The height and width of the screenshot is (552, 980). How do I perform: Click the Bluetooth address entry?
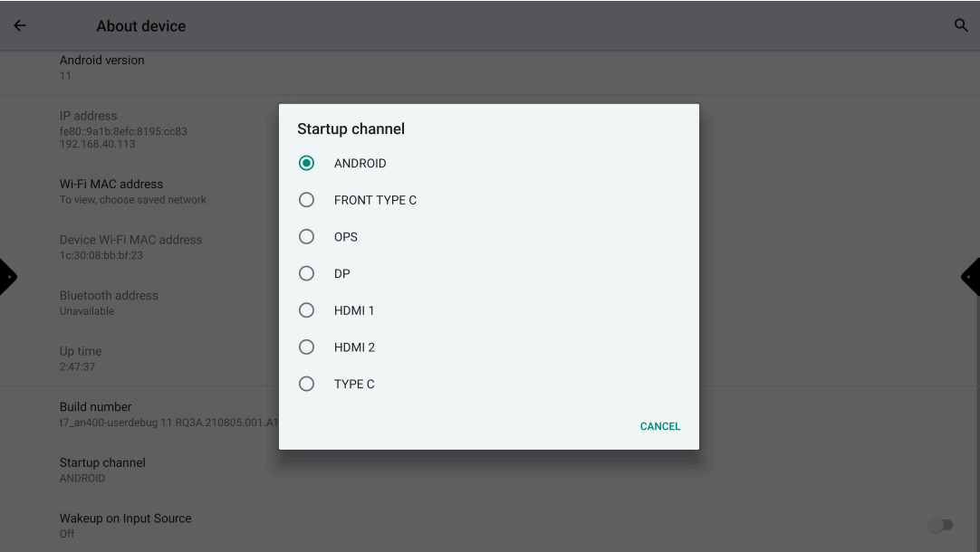(x=109, y=302)
